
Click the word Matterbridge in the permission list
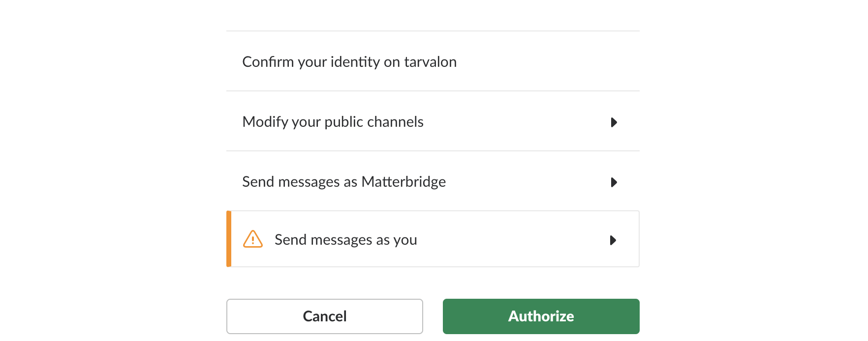coord(403,182)
